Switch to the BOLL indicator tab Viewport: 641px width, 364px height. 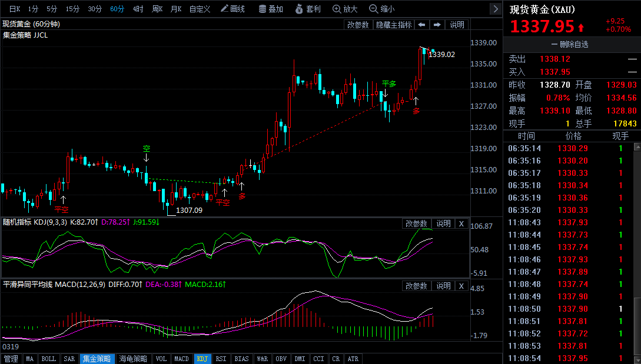coord(48,359)
